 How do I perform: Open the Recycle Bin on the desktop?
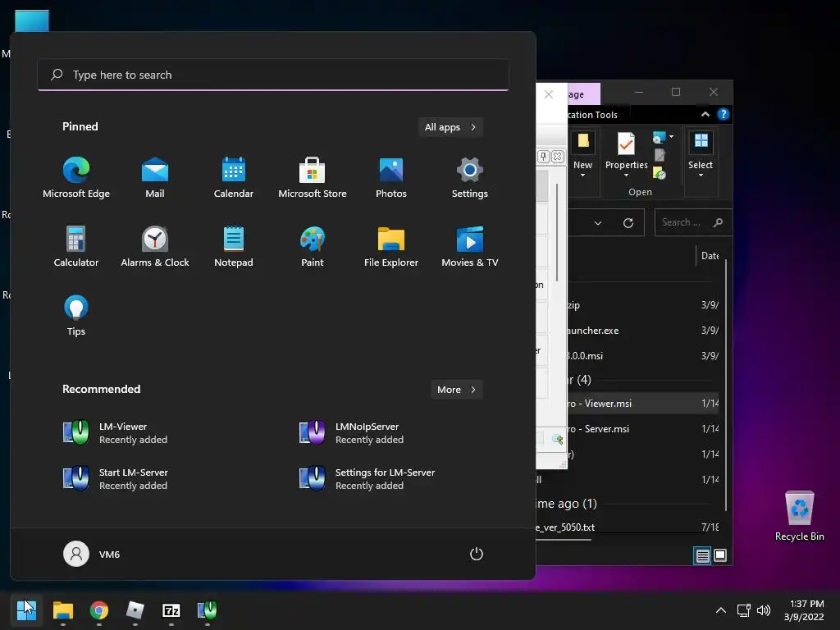[799, 516]
